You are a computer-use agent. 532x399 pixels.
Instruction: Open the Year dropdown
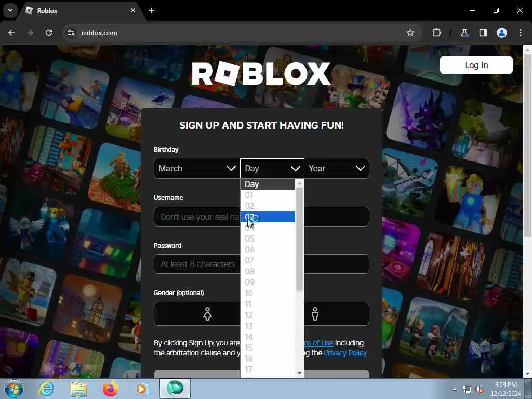coord(337,168)
